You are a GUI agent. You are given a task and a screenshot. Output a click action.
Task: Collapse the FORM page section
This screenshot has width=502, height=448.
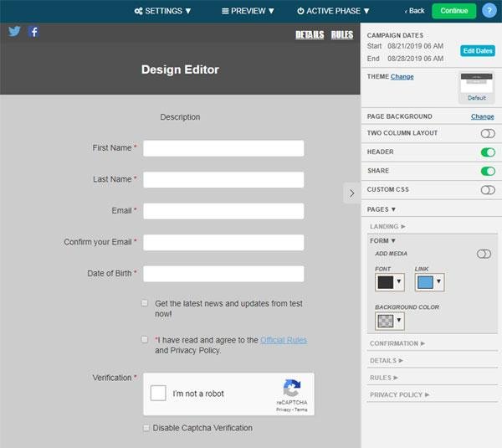[382, 240]
